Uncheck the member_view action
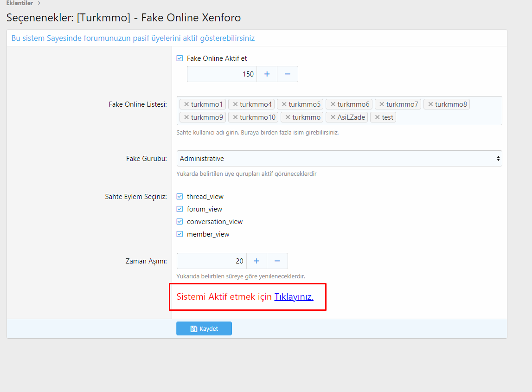 point(180,234)
